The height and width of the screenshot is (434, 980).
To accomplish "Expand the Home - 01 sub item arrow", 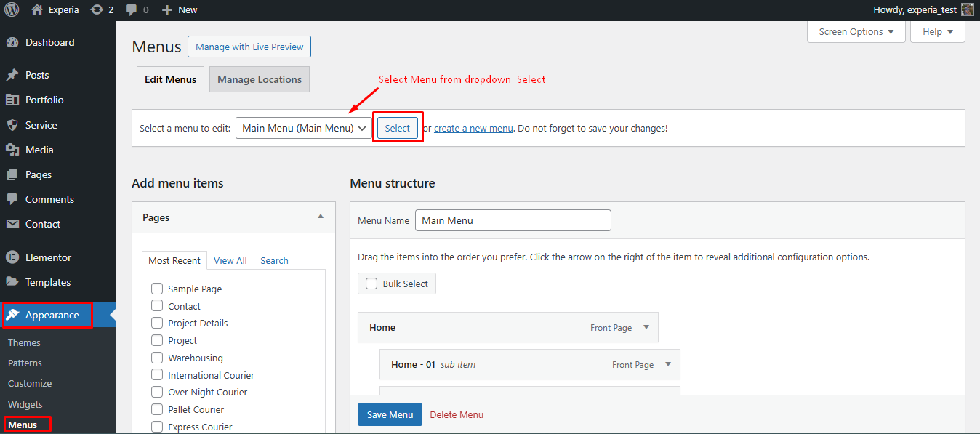I will (x=668, y=364).
